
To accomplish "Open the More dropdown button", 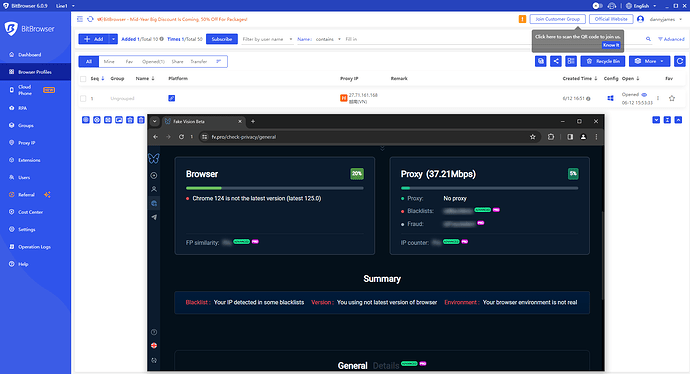I will tap(650, 61).
